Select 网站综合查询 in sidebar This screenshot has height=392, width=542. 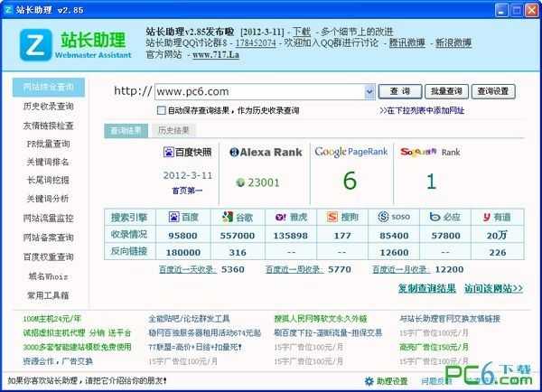[49, 87]
